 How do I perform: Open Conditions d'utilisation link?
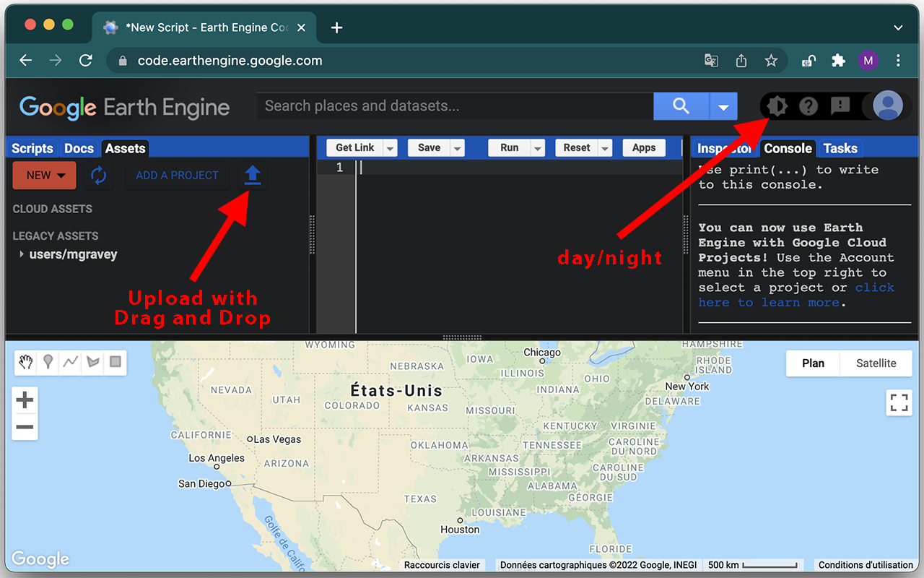click(866, 565)
